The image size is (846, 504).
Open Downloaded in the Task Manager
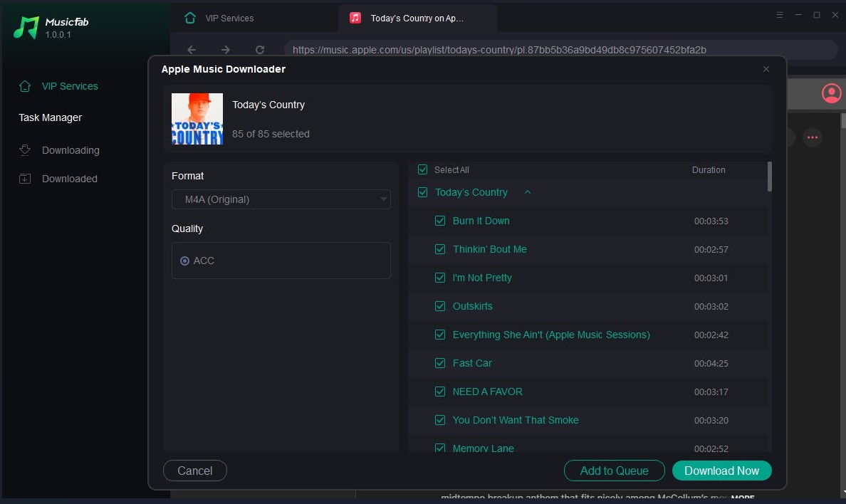[70, 179]
